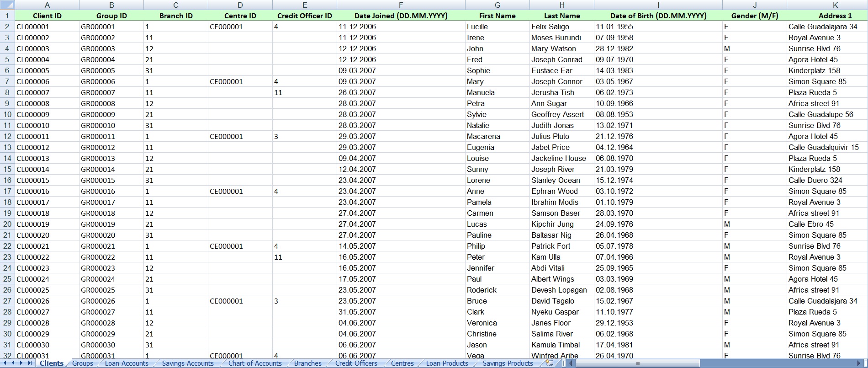868x368 pixels.
Task: Select column F header
Action: point(401,5)
